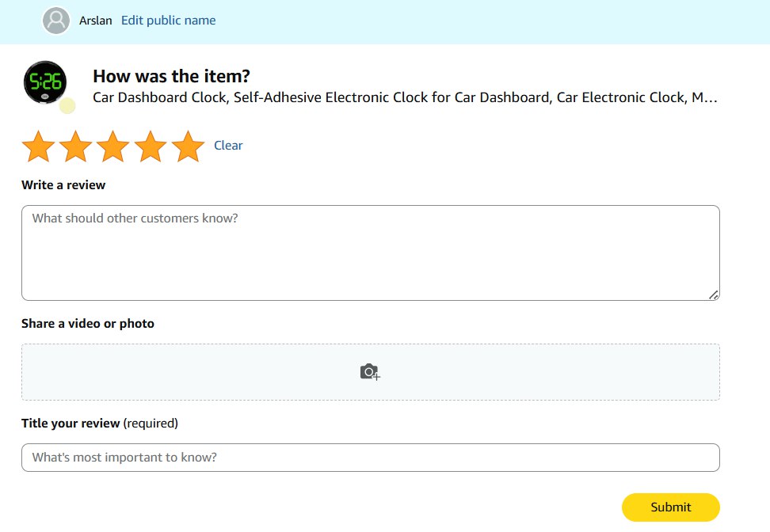Click the 'Share a video or photo' label
770x532 pixels.
pyautogui.click(x=88, y=324)
